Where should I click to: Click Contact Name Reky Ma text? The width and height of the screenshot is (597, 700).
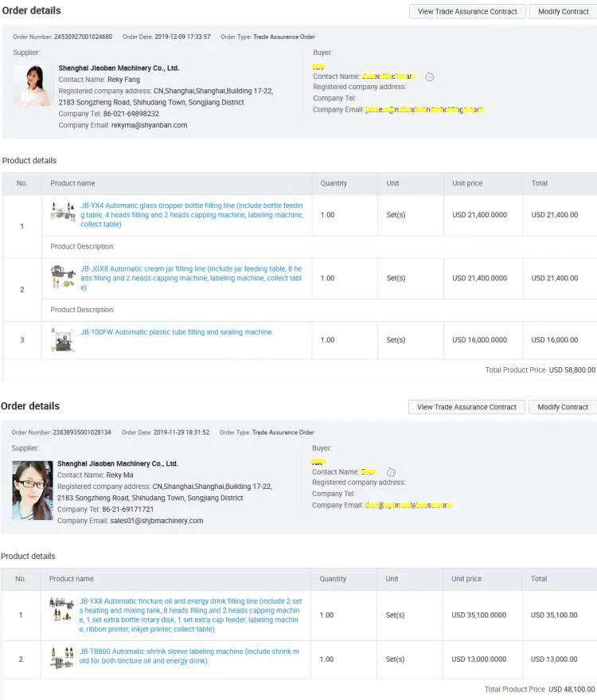(95, 475)
